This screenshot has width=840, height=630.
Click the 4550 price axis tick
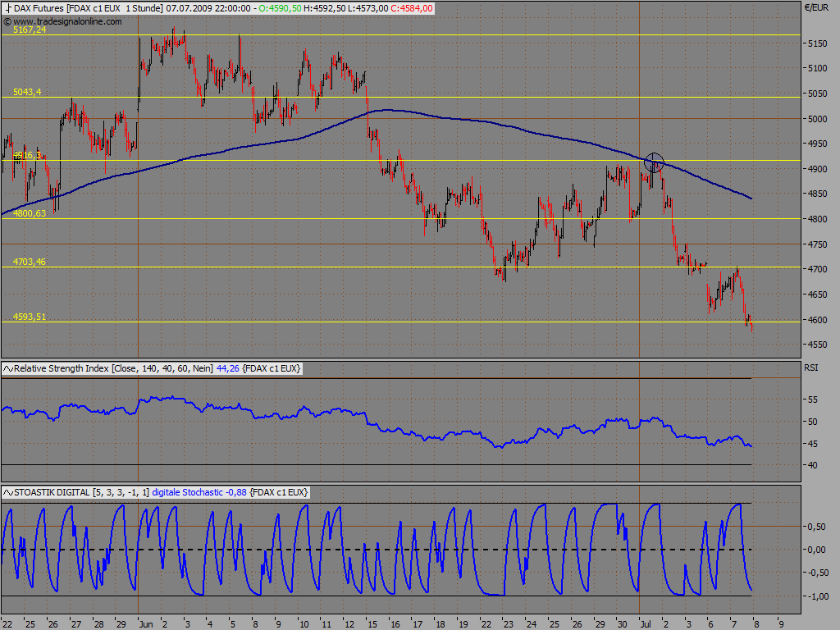[x=818, y=345]
